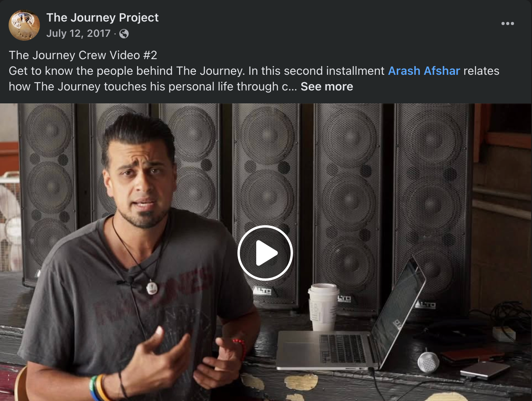Expand post text with See more
The height and width of the screenshot is (401, 532).
[327, 87]
